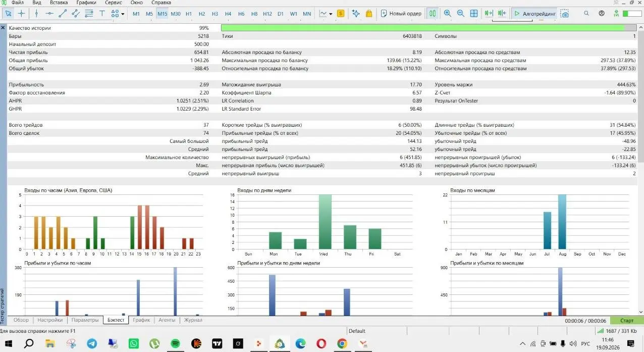Image resolution: width=644 pixels, height=352 pixels.
Task: Draw a vertical line on chart
Action: (x=36, y=14)
